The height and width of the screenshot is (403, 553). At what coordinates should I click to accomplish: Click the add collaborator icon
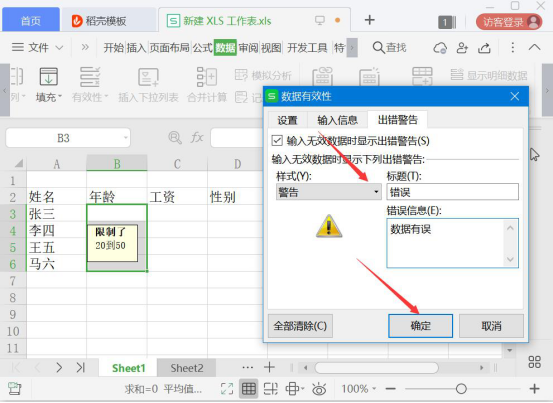[462, 48]
